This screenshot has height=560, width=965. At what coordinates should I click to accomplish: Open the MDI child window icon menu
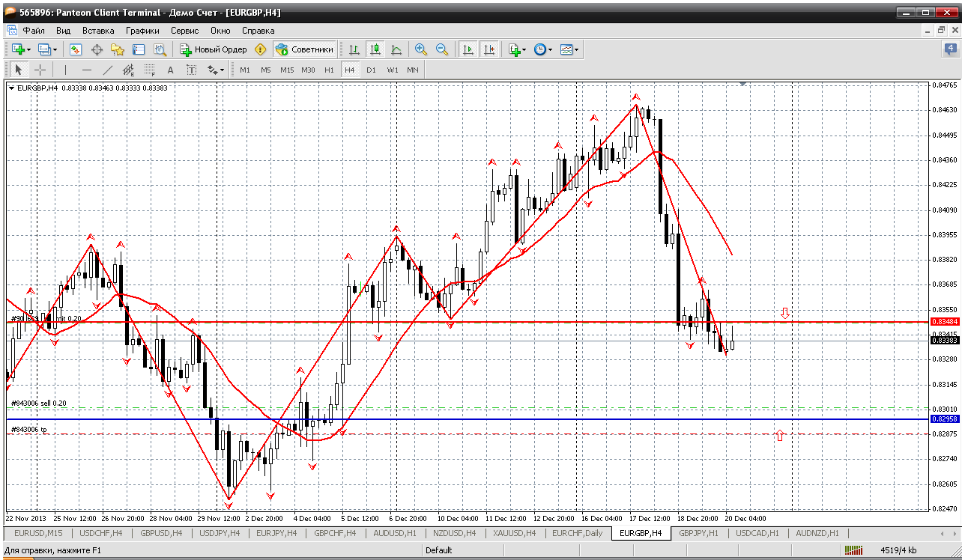(x=11, y=31)
